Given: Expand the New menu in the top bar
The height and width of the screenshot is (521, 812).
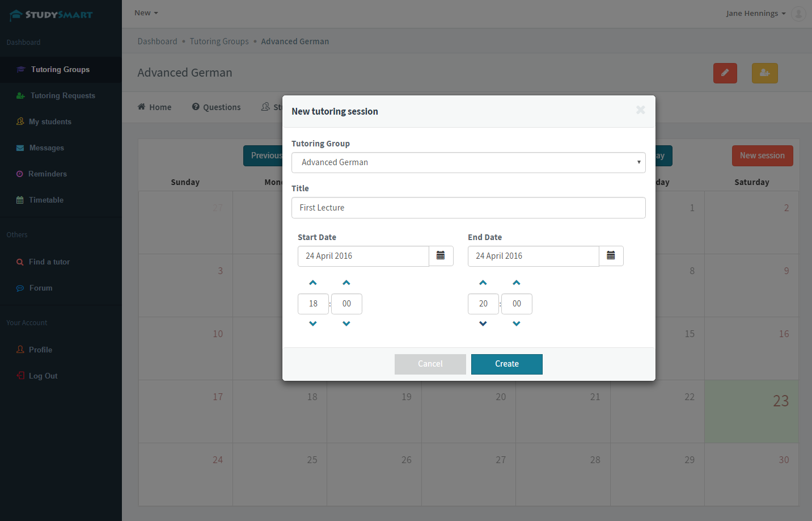Looking at the screenshot, I should click(x=146, y=12).
